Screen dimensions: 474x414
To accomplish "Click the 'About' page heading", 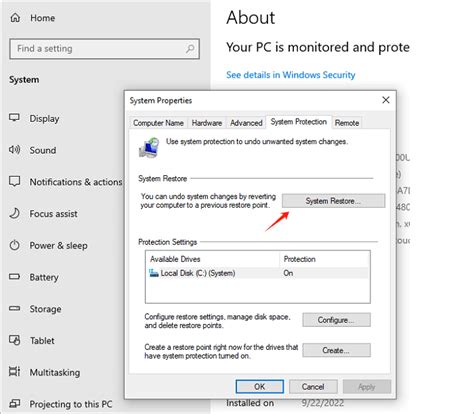I will click(251, 17).
